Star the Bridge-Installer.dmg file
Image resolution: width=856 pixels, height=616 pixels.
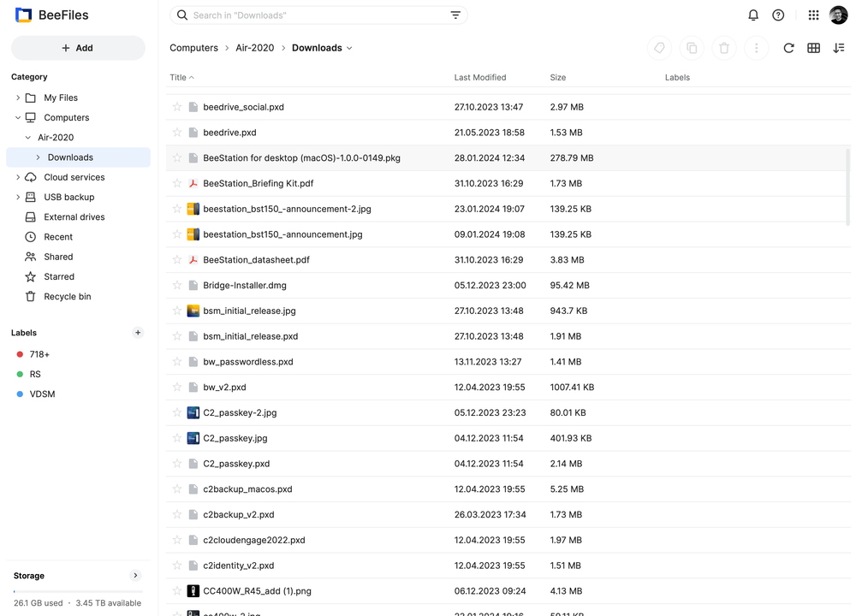177,286
